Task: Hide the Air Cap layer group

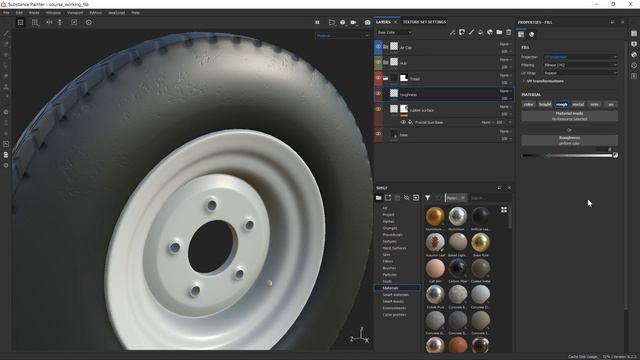Action: click(x=378, y=47)
